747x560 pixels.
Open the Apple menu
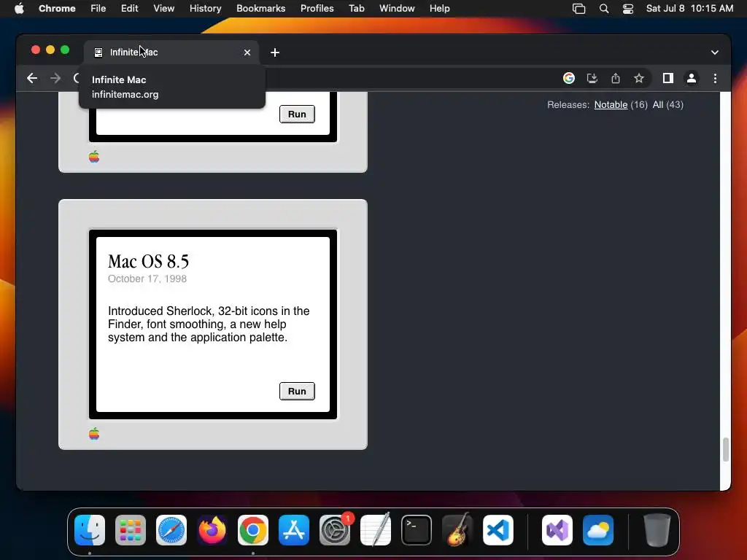click(19, 9)
